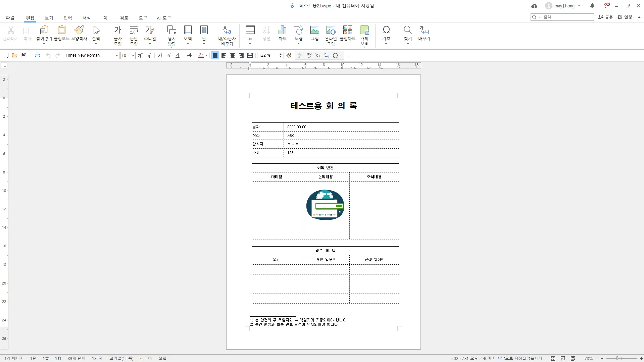Enable center paragraph alignment
The image size is (644, 362).
pyautogui.click(x=232, y=55)
